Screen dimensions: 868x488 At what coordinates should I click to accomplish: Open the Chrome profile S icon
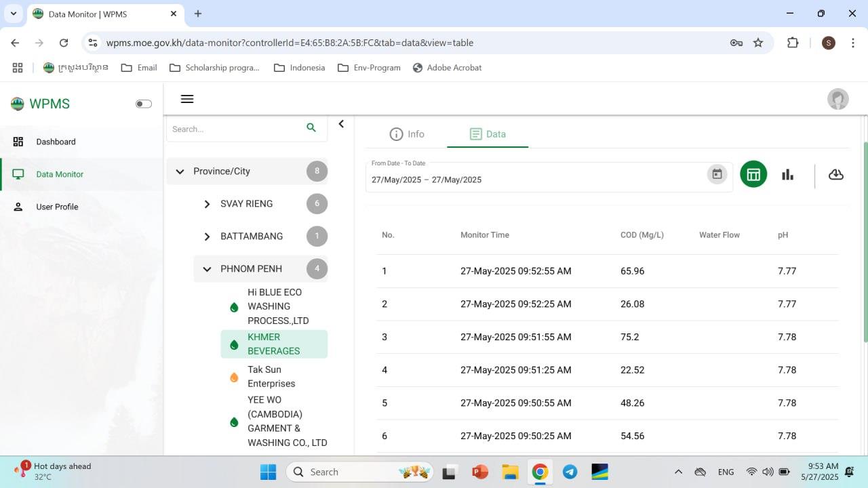[828, 43]
